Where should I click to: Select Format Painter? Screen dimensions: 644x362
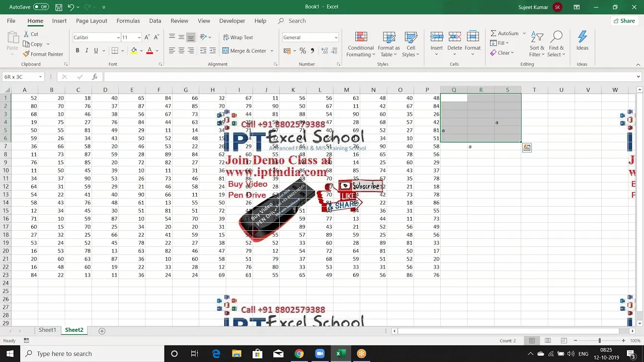click(43, 54)
